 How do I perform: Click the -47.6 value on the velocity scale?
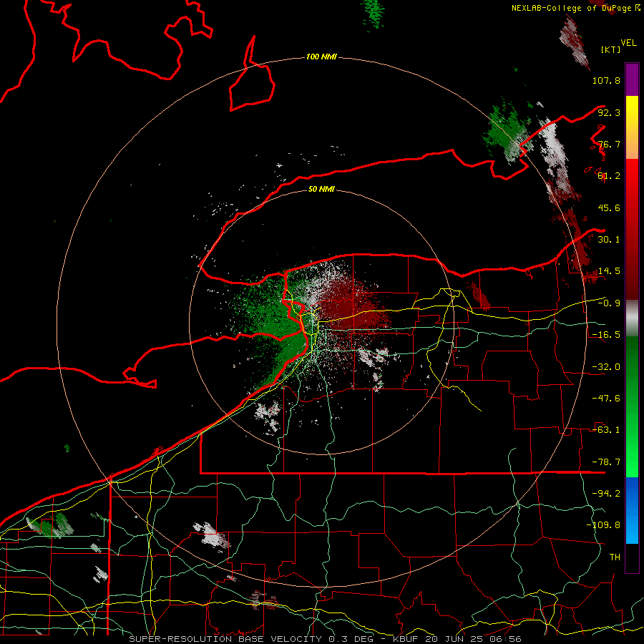click(606, 399)
